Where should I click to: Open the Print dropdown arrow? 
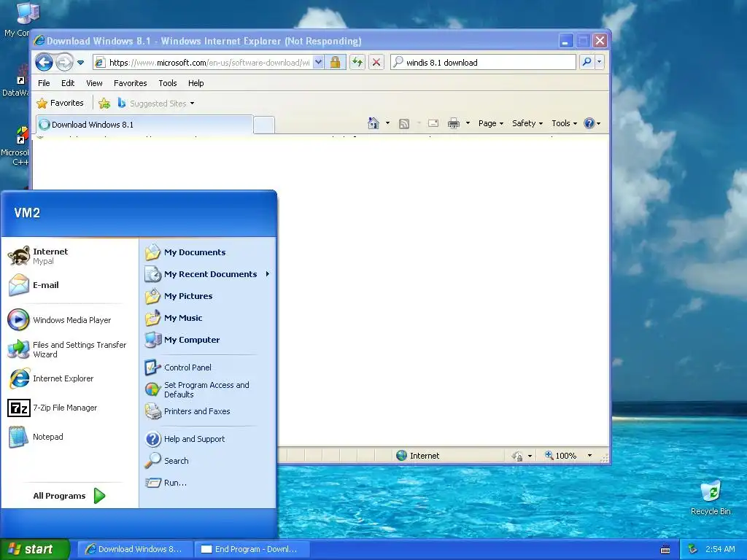coord(468,123)
